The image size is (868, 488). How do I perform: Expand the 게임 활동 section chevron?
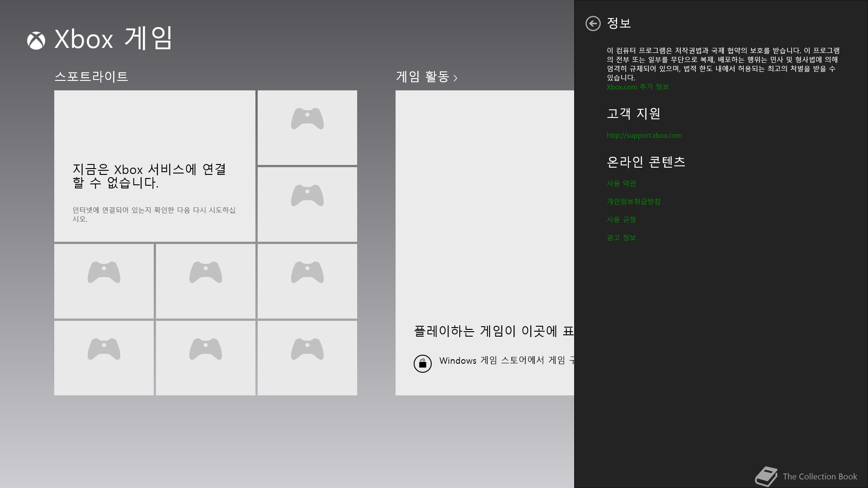coord(455,78)
